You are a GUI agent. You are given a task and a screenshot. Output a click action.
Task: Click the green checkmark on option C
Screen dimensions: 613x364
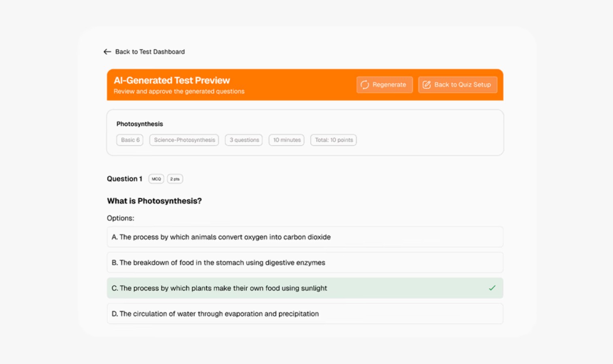(x=492, y=288)
